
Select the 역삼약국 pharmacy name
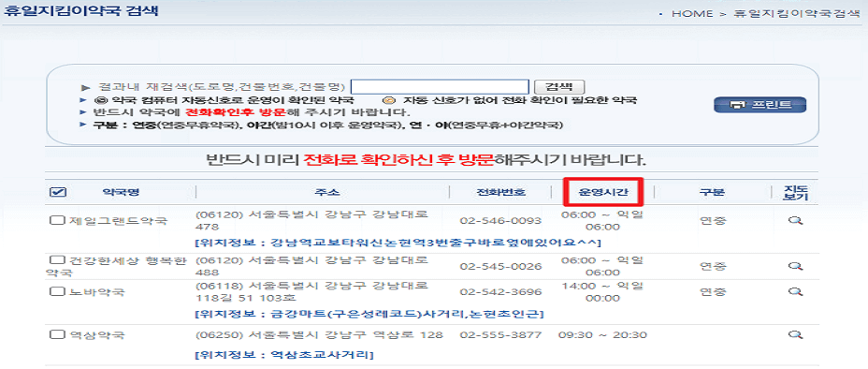click(97, 334)
